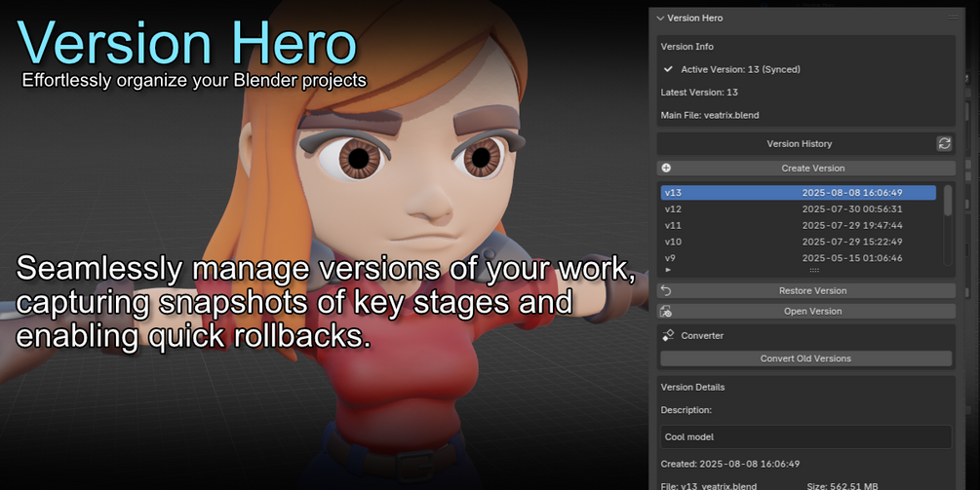The width and height of the screenshot is (980, 490).
Task: Click the Restore Version button
Action: pos(806,291)
